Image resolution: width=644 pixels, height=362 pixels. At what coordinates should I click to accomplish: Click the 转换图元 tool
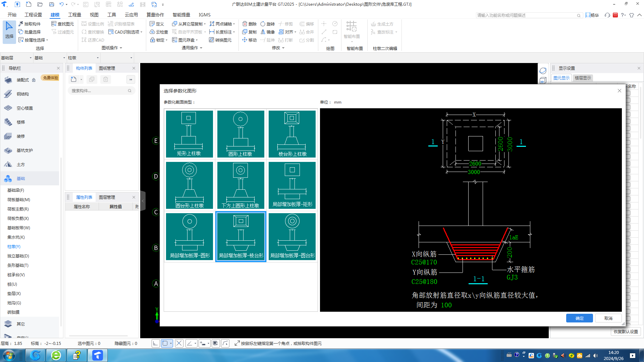(220, 40)
